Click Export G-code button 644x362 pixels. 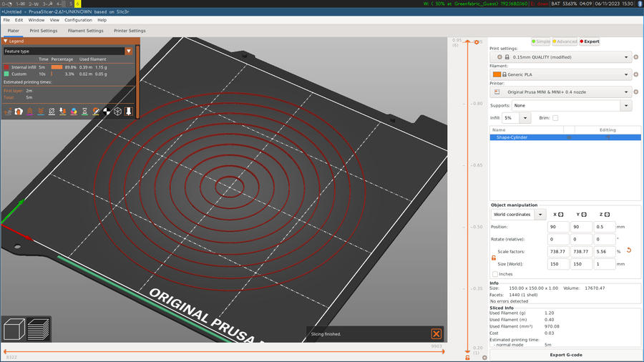coord(565,355)
